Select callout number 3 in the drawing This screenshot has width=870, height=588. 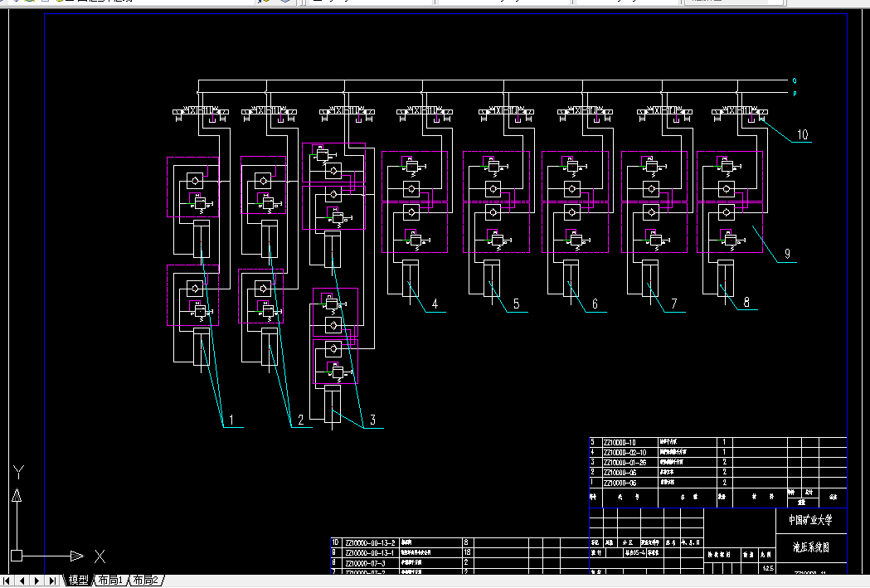373,420
